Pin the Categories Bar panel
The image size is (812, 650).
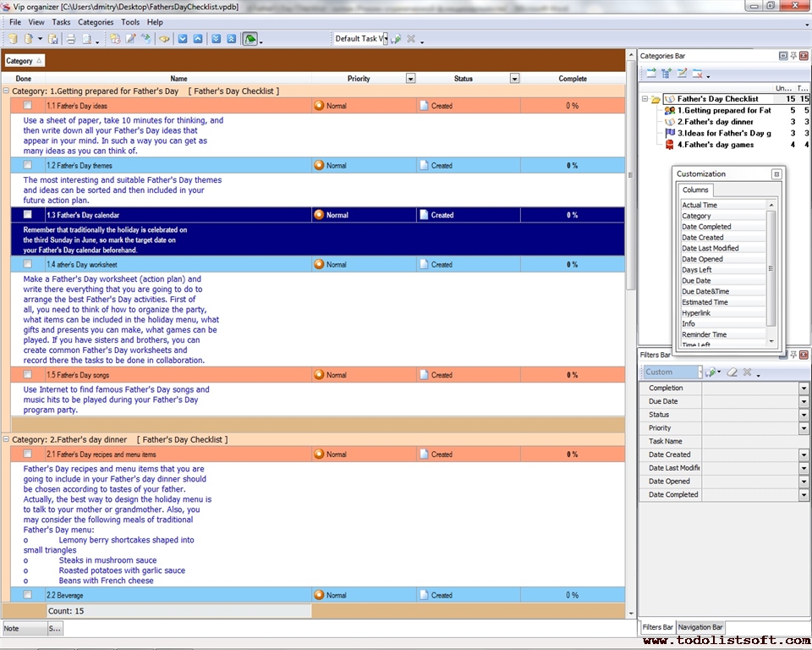pyautogui.click(x=793, y=56)
